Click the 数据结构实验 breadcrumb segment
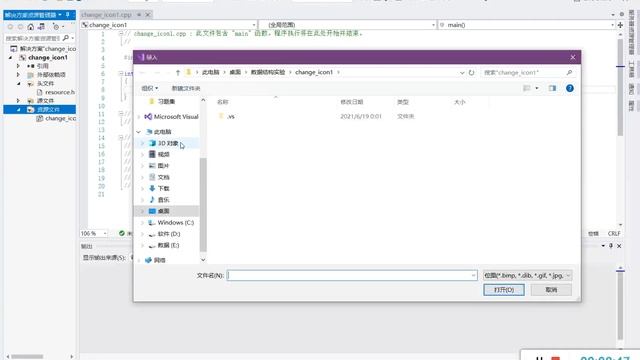640x360 pixels. pos(268,72)
